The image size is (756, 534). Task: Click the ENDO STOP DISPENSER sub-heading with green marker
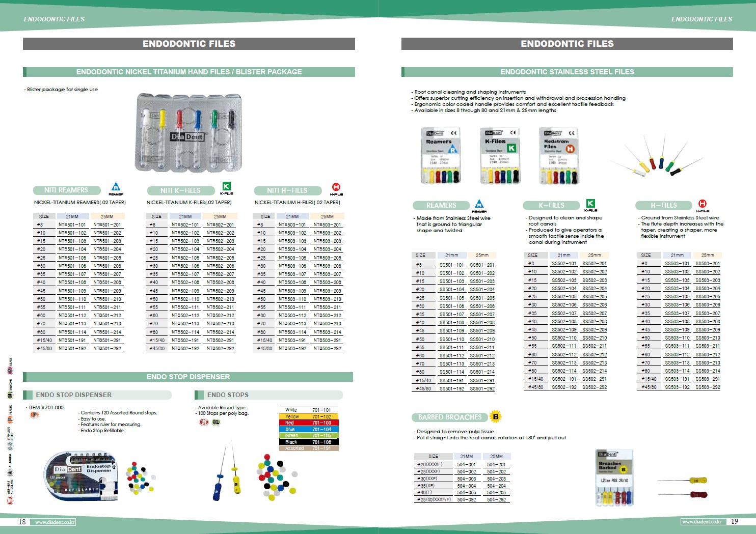pyautogui.click(x=97, y=395)
